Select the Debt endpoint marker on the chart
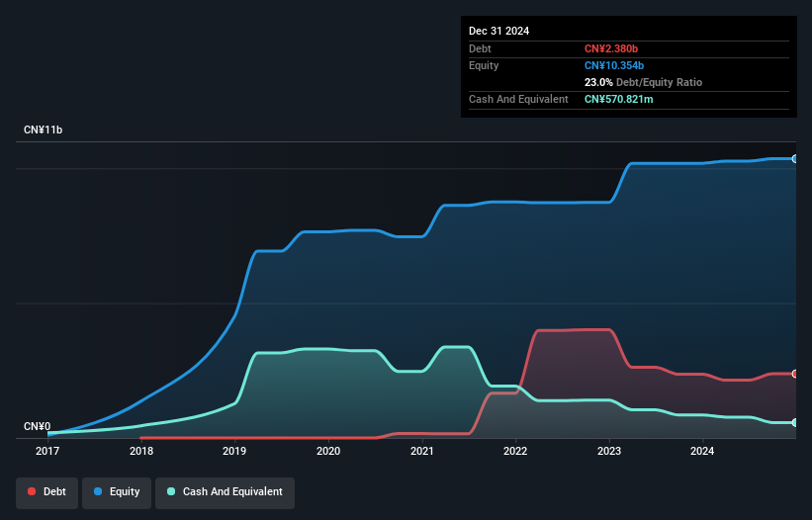The image size is (812, 520). click(795, 374)
